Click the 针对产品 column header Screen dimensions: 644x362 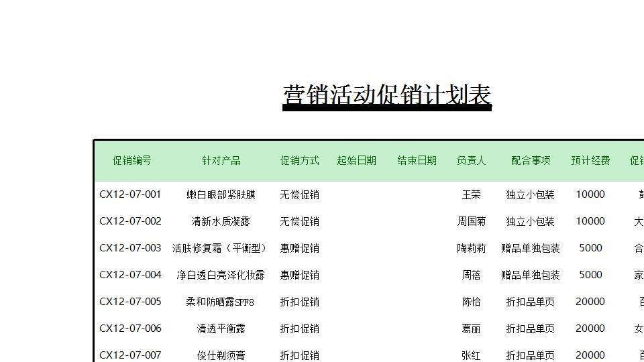click(221, 160)
